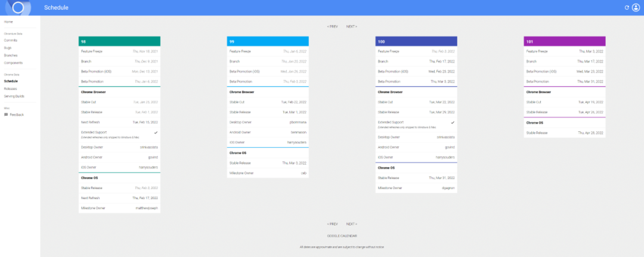Open Commits in the sidebar
This screenshot has width=644, height=257.
10,40
